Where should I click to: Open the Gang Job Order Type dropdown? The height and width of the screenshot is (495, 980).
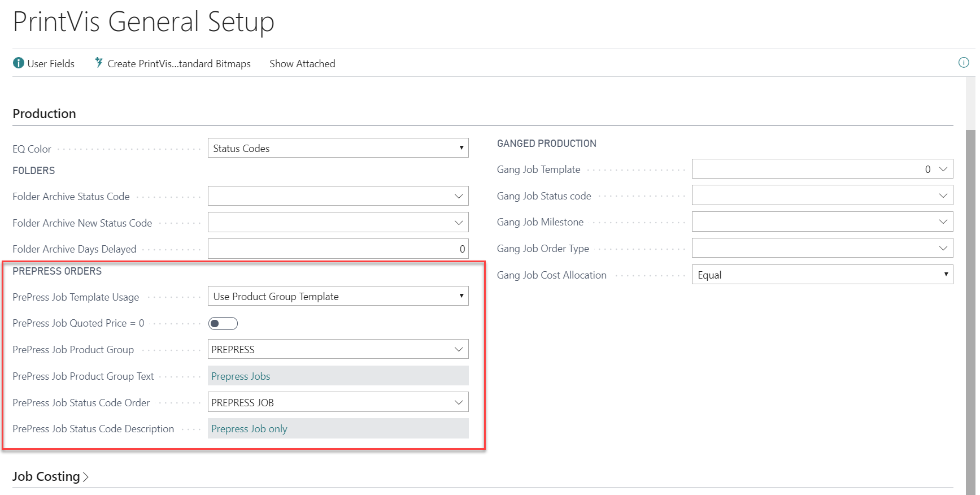tap(943, 248)
